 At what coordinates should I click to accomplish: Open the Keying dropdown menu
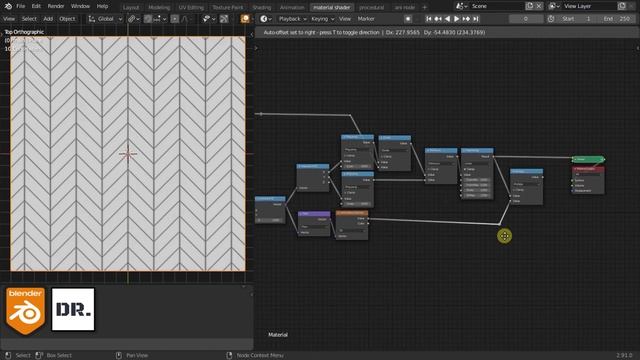click(322, 19)
